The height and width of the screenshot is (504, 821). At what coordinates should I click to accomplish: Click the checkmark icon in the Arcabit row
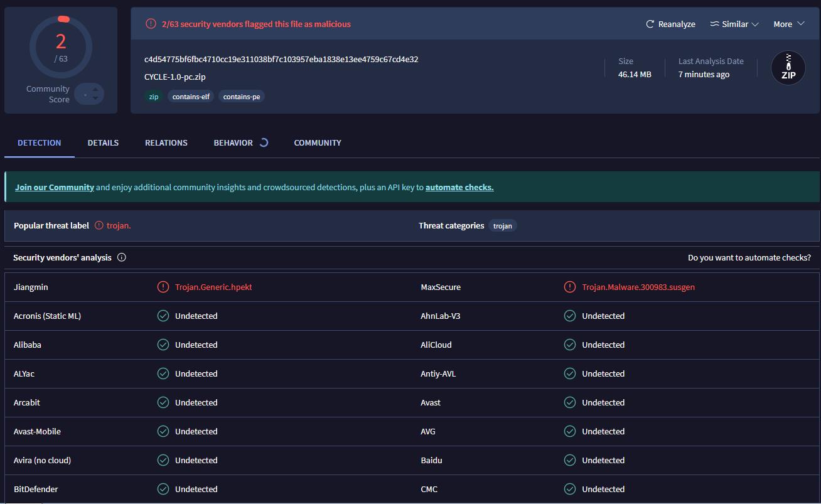[163, 402]
